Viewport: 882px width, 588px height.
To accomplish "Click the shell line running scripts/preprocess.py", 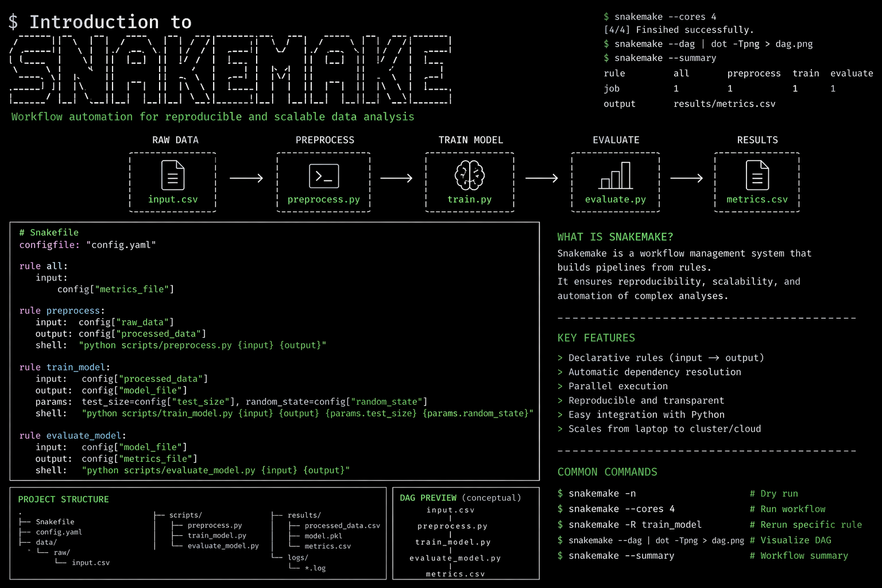I will point(181,345).
